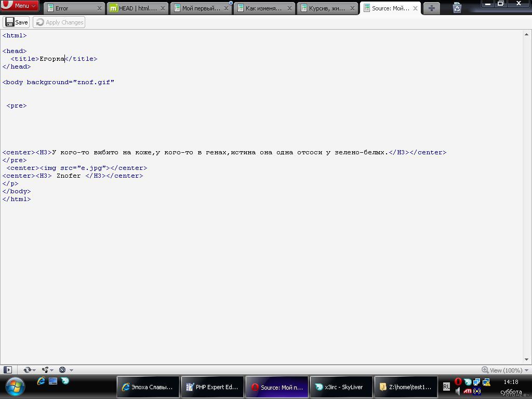Toggle the Opera side panel button
This screenshot has width=532, height=399.
point(7,370)
